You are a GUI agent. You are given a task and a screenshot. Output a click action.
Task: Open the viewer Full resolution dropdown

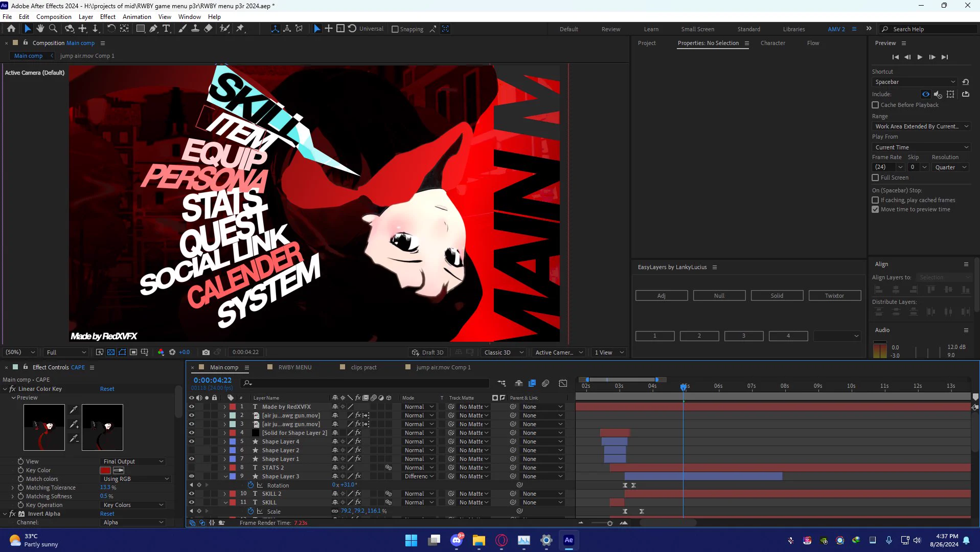pos(66,352)
